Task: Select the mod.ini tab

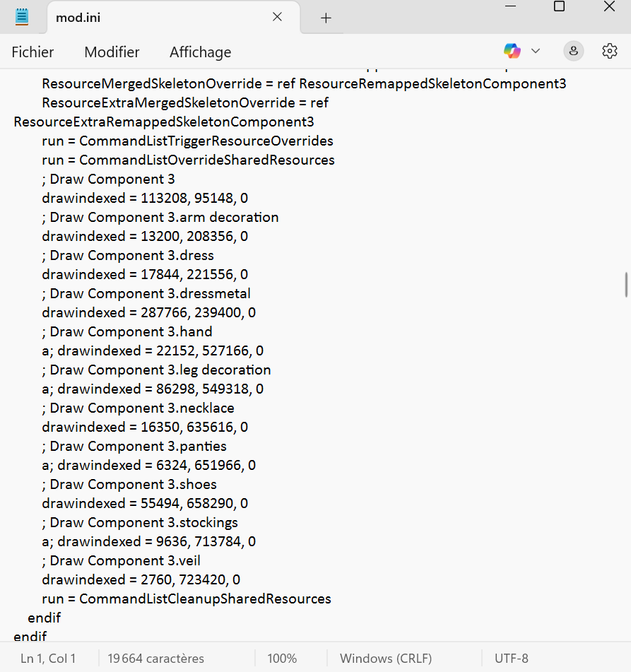Action: point(172,18)
